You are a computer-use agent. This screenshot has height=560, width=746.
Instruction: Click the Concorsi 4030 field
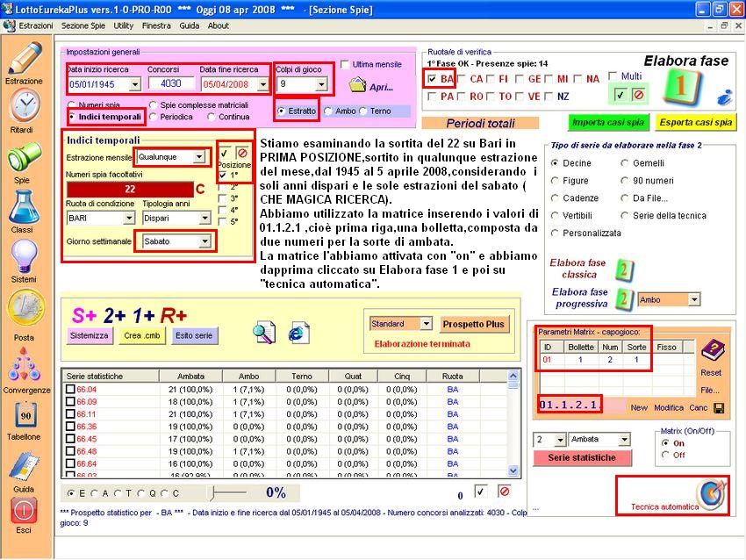point(171,83)
